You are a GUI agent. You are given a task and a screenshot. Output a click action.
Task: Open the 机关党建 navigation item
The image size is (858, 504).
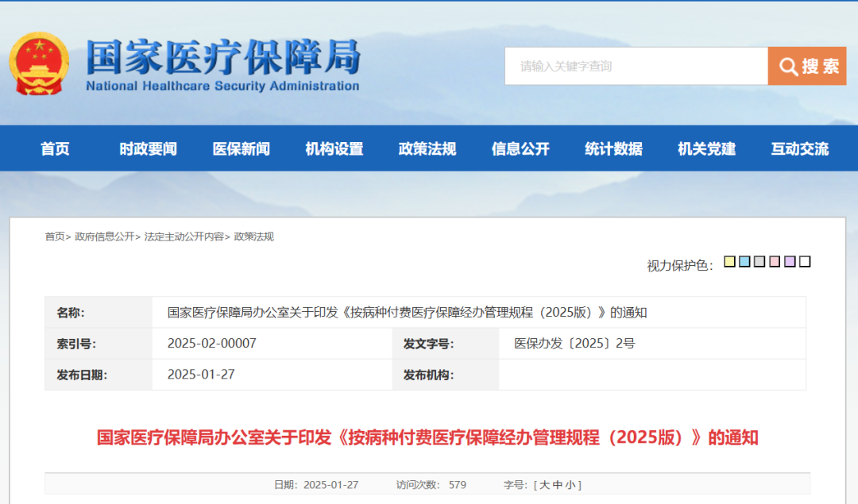706,148
